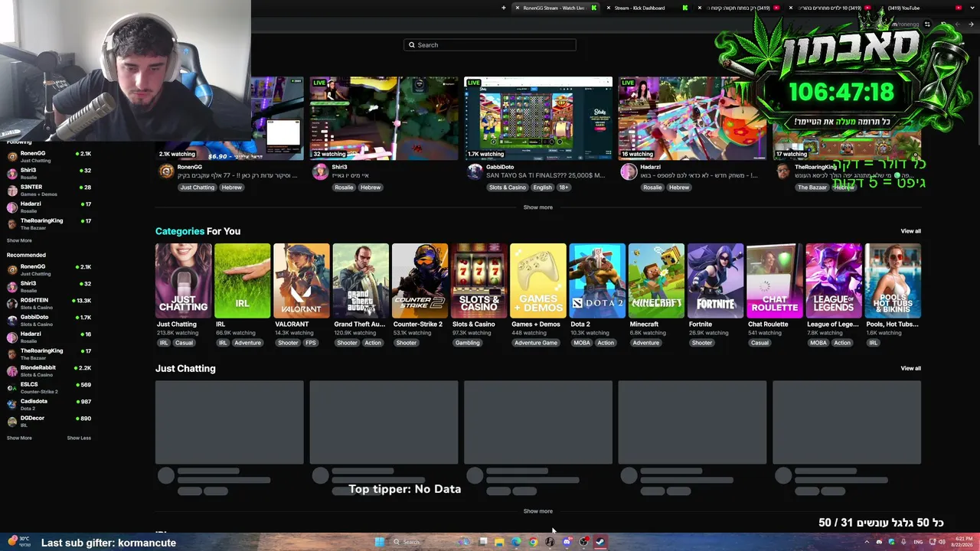Open BlondeRabbit avatar in Recommended sidebar
Viewport: 980px width, 551px height.
12,371
